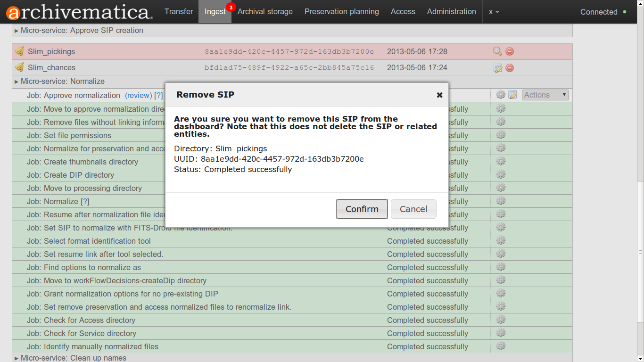644x362 pixels.
Task: Click gear icon for Check for Access directory
Action: [x=501, y=320]
